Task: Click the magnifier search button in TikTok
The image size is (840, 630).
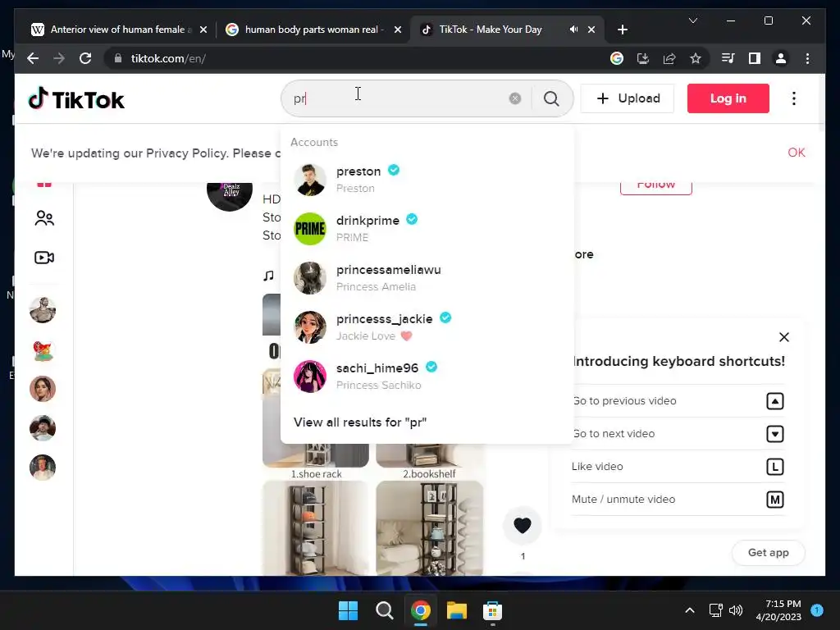Action: tap(551, 98)
